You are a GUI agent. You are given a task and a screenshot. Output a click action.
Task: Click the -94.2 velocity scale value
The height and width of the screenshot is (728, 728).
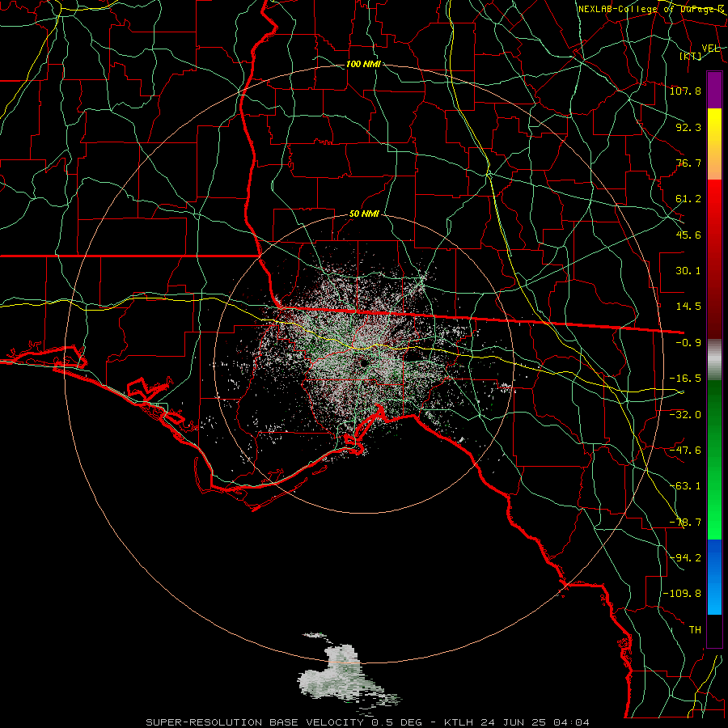click(x=685, y=558)
